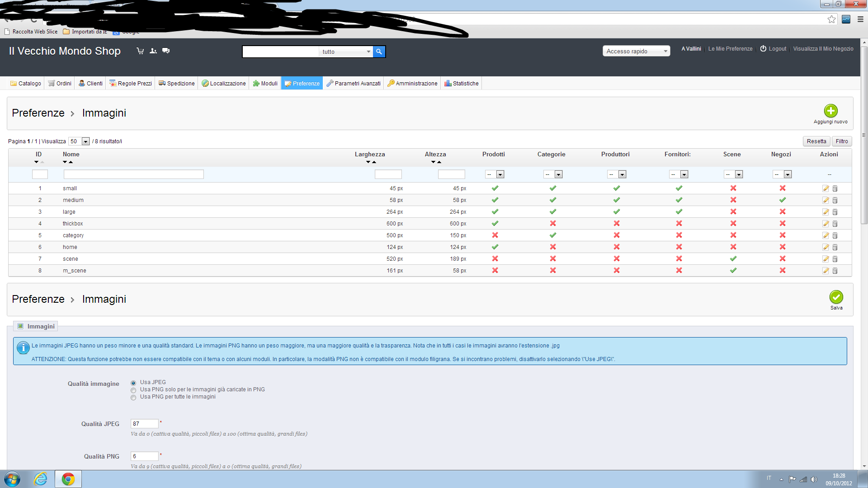Screen dimensions: 868x488
Task: Select Usa JPEG radio button
Action: click(133, 383)
